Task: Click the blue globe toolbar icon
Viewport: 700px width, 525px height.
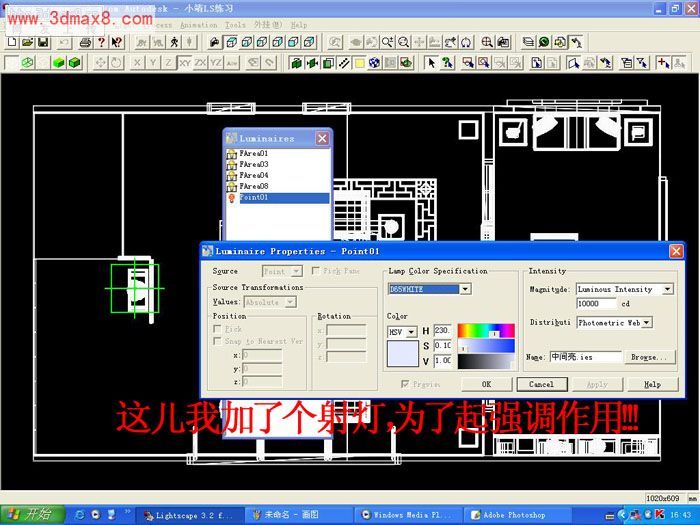Action: (375, 63)
